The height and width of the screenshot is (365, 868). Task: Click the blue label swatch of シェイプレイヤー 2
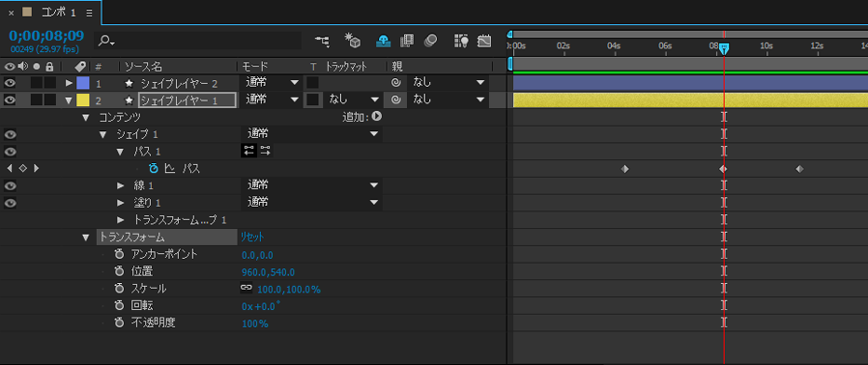pyautogui.click(x=82, y=83)
